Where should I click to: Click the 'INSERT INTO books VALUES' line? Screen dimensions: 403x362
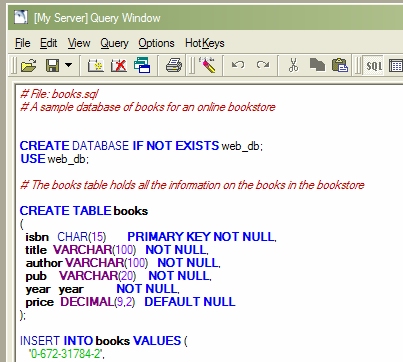tap(104, 341)
